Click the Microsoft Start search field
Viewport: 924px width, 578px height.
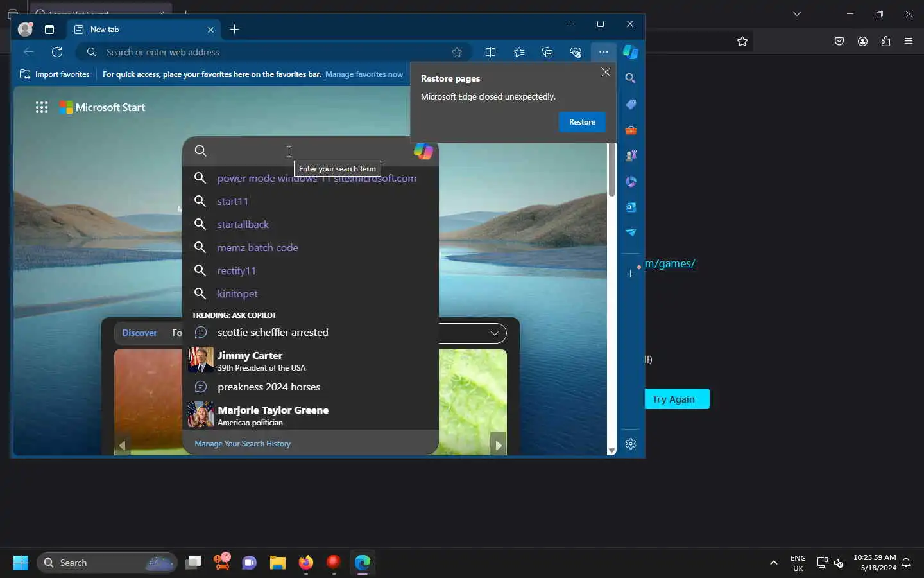(x=311, y=151)
